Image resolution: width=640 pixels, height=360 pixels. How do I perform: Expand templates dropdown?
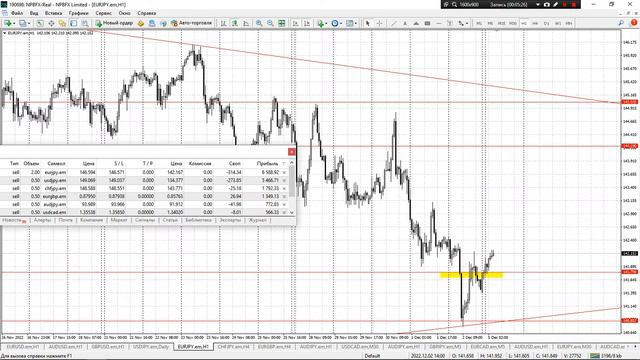(356, 23)
